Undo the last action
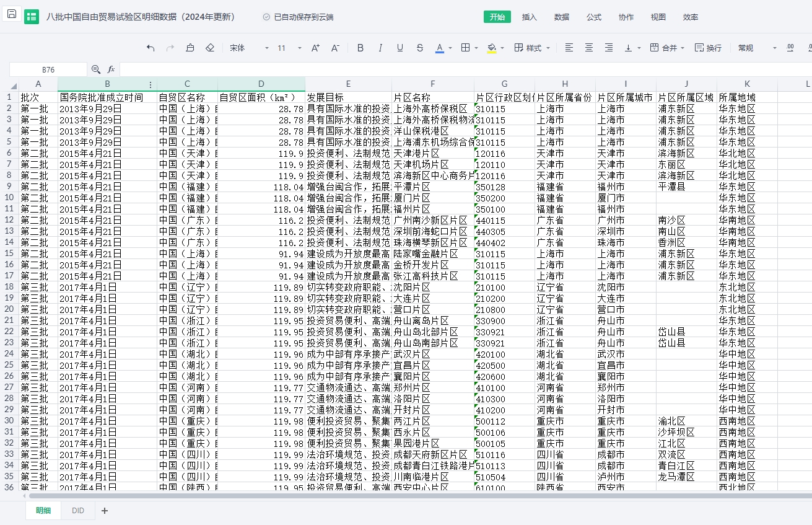812x525 pixels. click(151, 48)
